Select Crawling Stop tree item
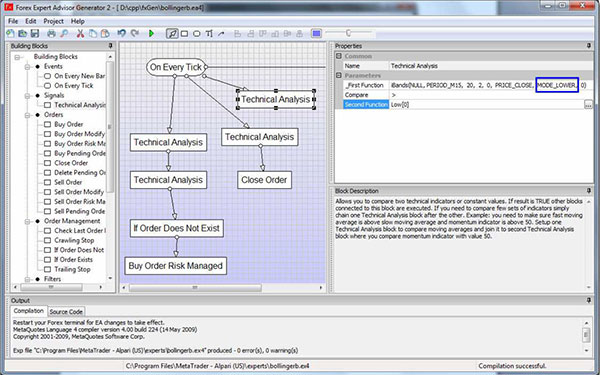600x375 pixels. 74,240
